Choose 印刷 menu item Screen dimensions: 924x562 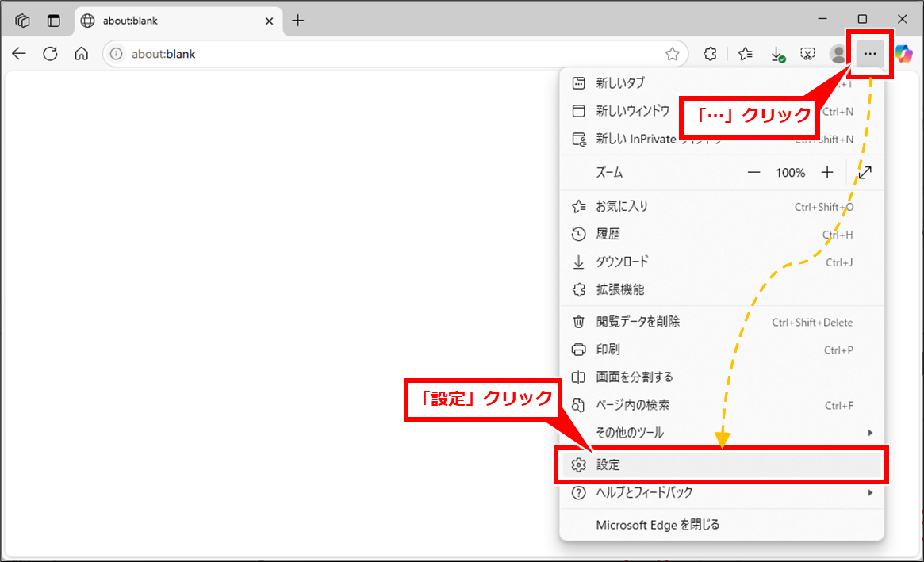click(721, 350)
